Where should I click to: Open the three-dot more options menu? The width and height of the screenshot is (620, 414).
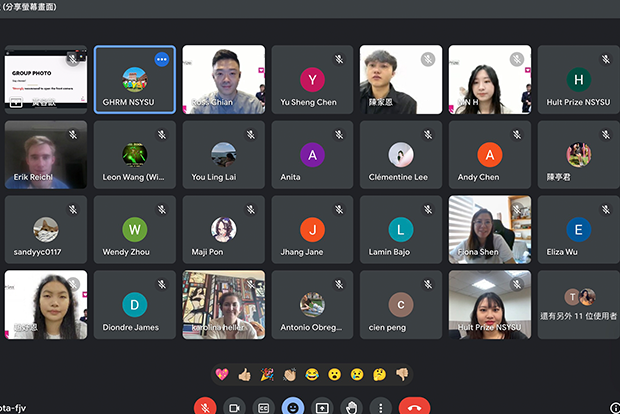pyautogui.click(x=380, y=407)
